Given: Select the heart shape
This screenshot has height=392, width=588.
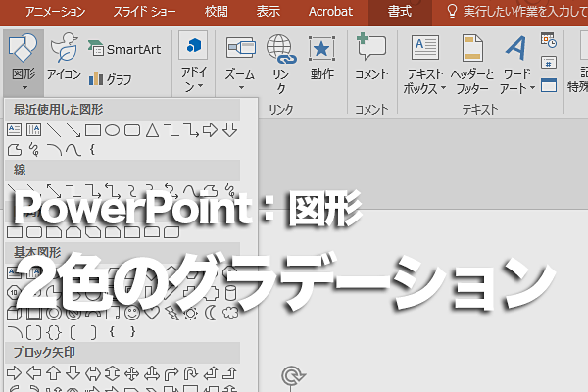Looking at the screenshot, I should coord(152,313).
